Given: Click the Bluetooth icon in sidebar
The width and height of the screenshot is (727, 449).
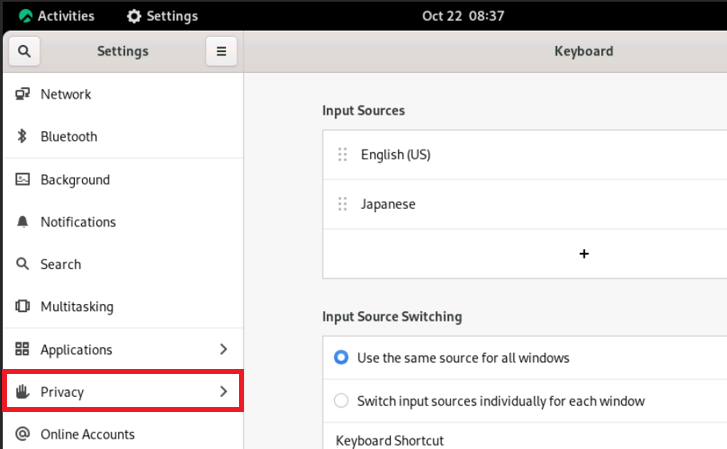Looking at the screenshot, I should [x=22, y=137].
